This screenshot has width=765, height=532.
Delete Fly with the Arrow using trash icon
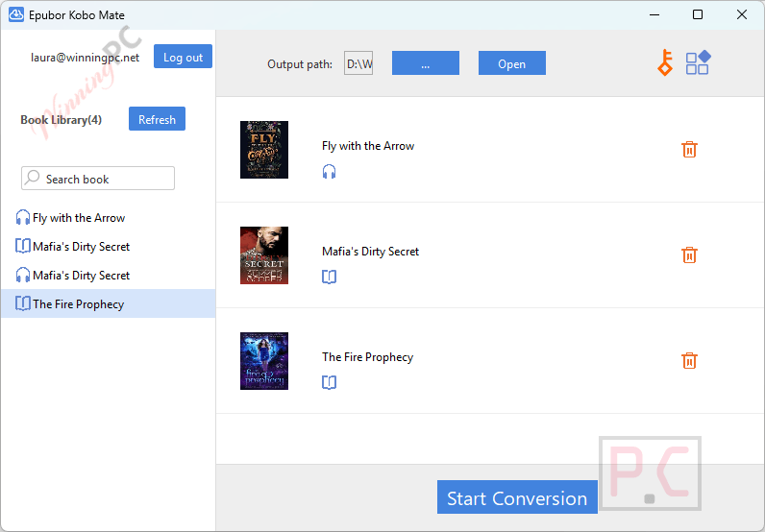point(689,149)
